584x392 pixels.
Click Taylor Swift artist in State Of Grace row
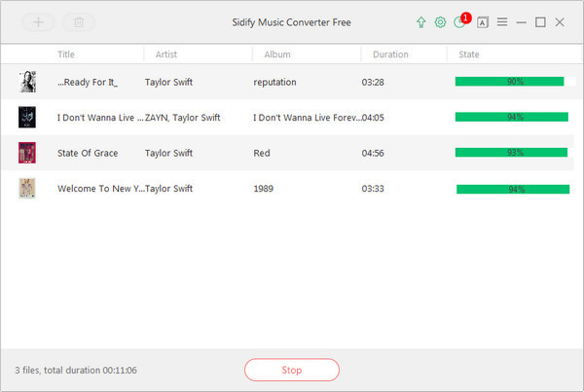pyautogui.click(x=168, y=153)
